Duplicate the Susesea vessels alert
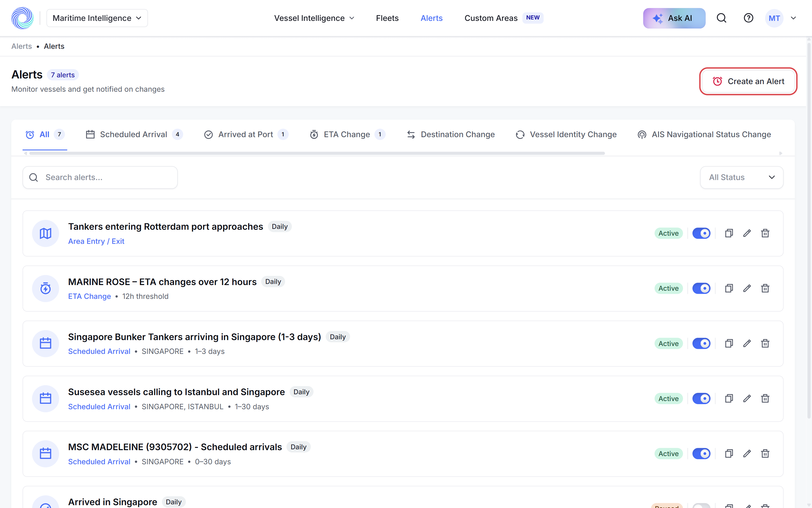Image resolution: width=812 pixels, height=508 pixels. pyautogui.click(x=729, y=398)
